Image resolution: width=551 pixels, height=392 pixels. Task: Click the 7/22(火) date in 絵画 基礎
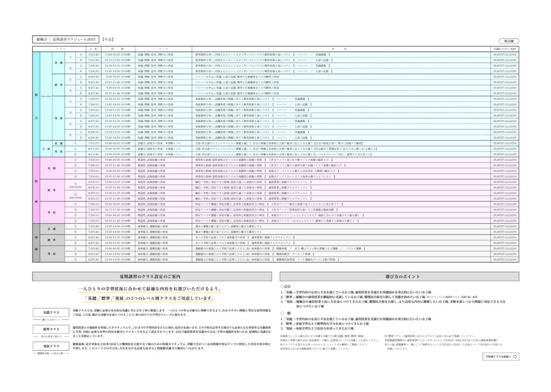pyautogui.click(x=94, y=160)
